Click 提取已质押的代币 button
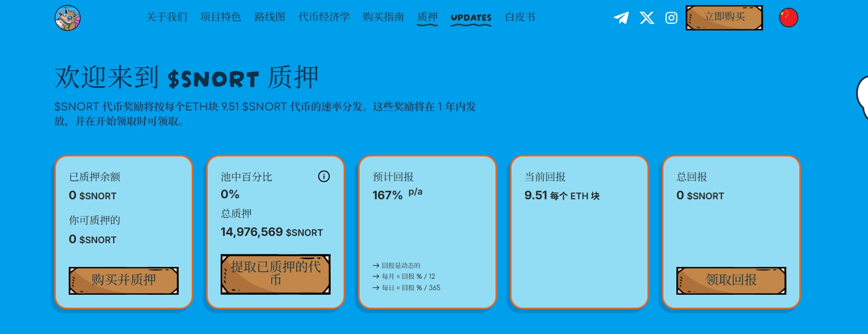This screenshot has height=334, width=868. (x=275, y=274)
